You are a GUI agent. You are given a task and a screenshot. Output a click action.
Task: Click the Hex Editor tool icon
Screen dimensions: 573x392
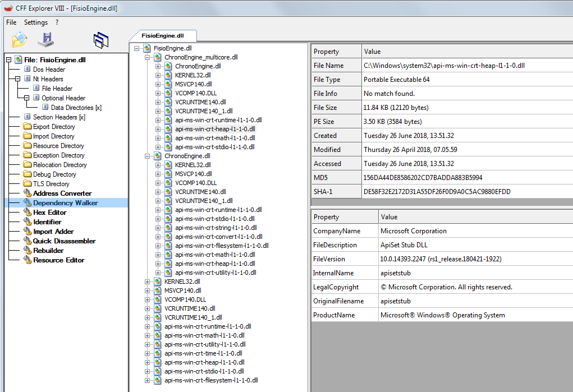coord(27,212)
